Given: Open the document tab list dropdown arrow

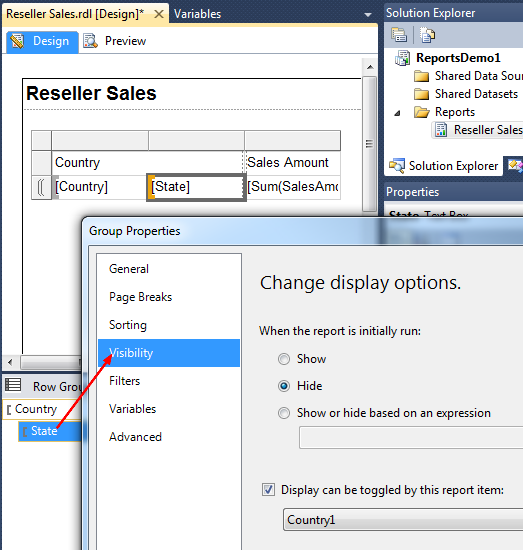Looking at the screenshot, I should tap(368, 15).
